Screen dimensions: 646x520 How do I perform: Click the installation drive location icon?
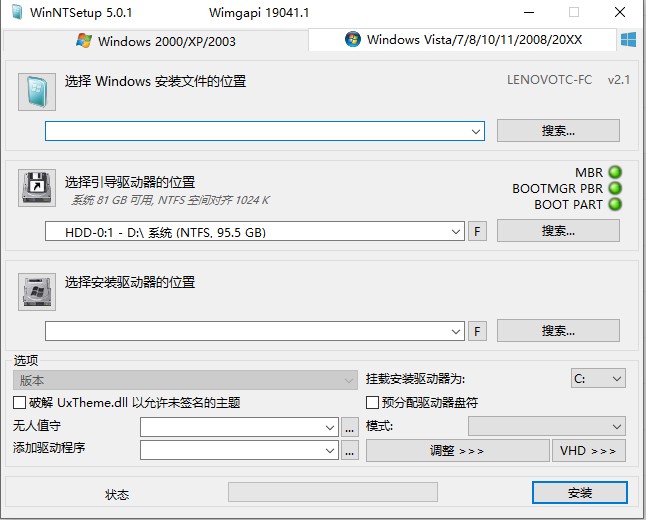coord(37,291)
